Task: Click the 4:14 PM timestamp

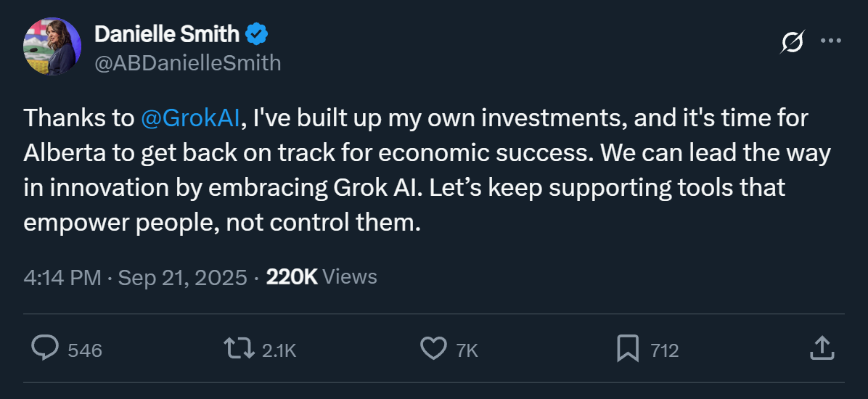Action: click(62, 277)
